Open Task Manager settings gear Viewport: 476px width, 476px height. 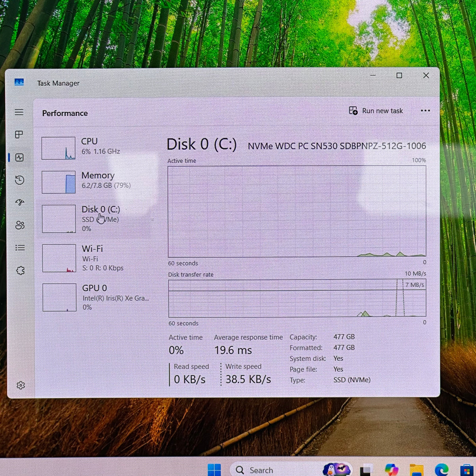pos(21,385)
